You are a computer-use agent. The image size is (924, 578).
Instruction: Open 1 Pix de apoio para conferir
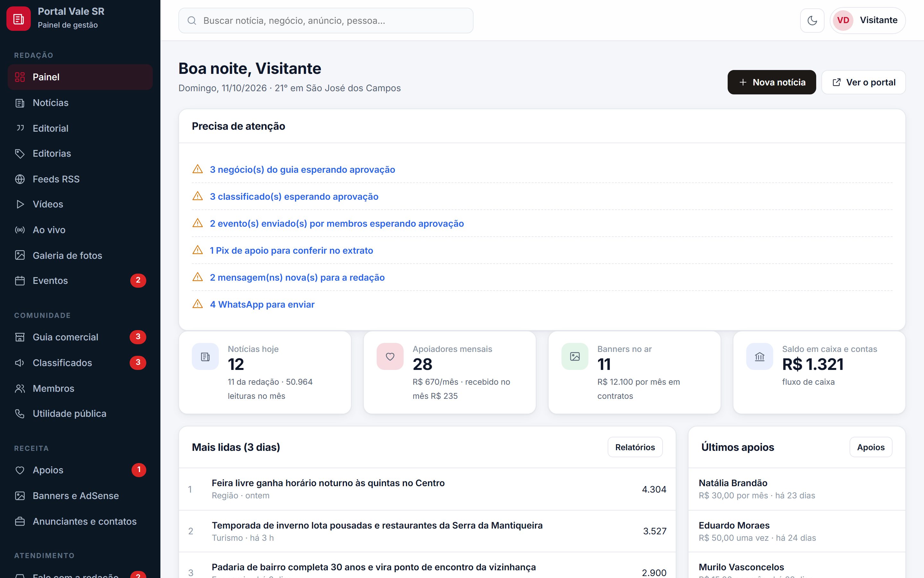pyautogui.click(x=291, y=250)
